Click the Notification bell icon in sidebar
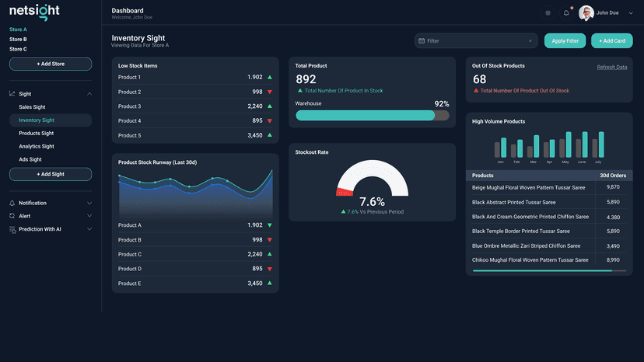 (x=12, y=204)
